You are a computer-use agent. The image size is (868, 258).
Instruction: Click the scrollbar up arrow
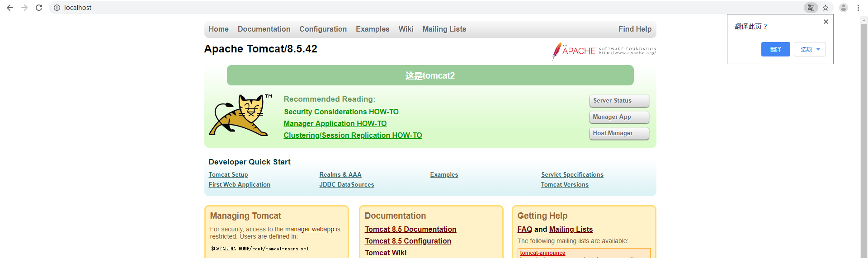coord(864,20)
